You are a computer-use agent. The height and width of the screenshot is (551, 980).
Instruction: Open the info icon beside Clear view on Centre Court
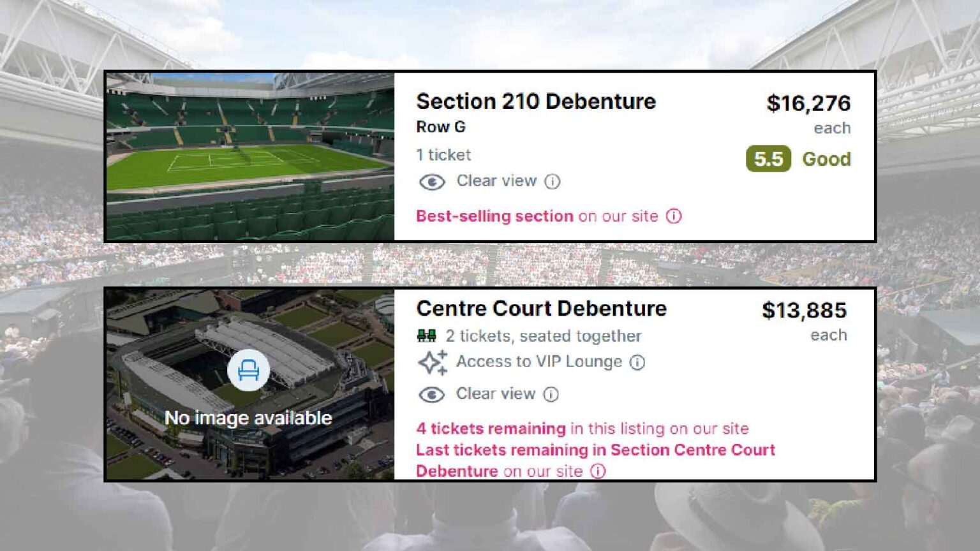(550, 395)
